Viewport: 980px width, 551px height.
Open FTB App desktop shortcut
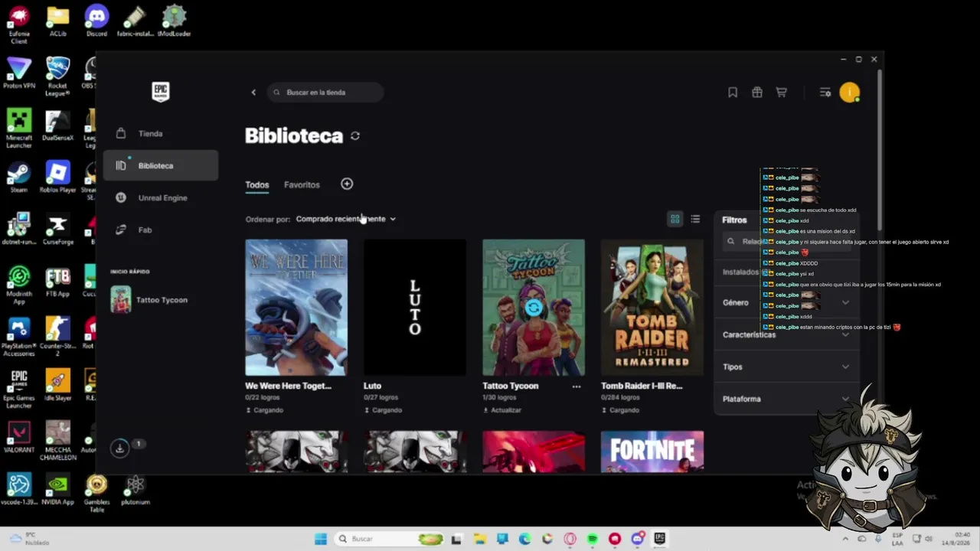pos(57,281)
